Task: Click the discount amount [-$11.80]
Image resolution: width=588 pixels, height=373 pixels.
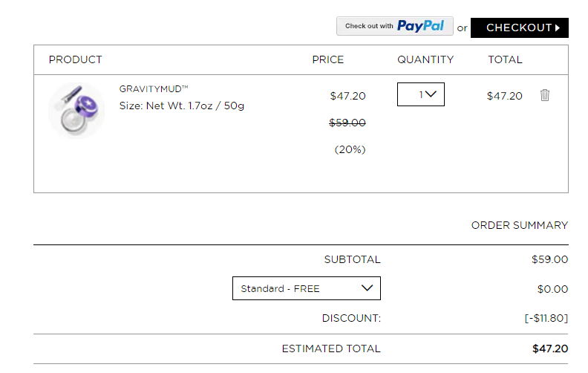Action: click(546, 318)
